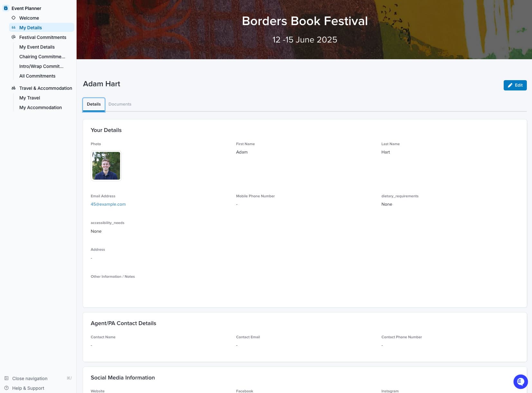The image size is (532, 393).
Task: Click the Contact Name label
Action: [103, 337]
